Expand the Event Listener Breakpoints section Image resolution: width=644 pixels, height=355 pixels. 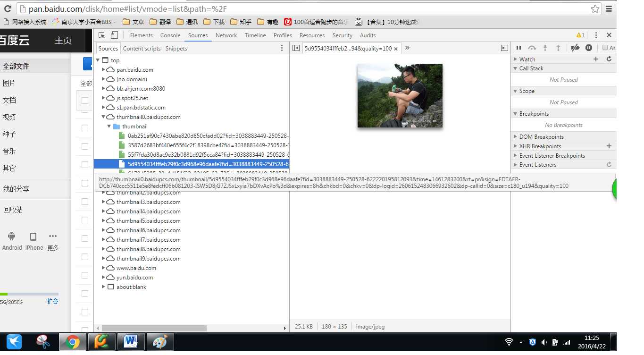click(515, 155)
